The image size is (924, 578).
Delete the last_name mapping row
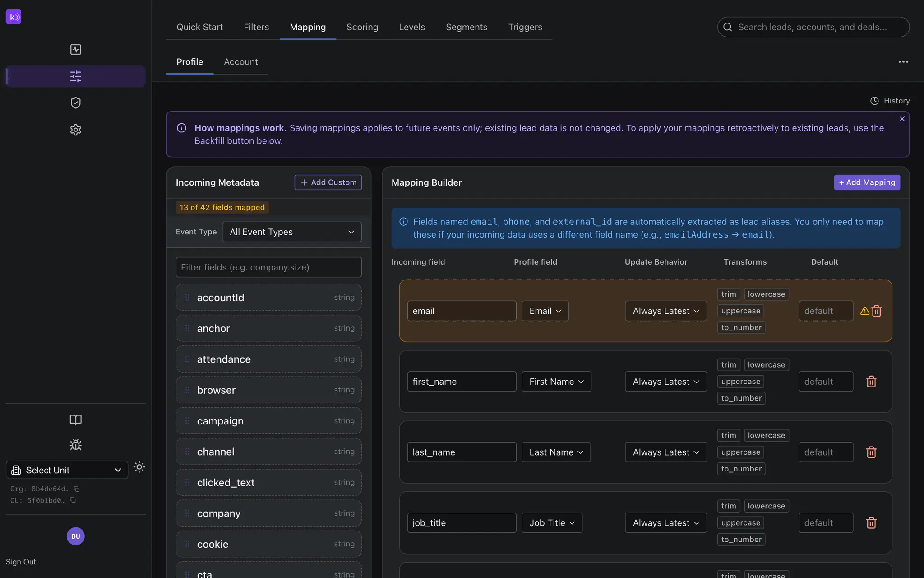[871, 452]
